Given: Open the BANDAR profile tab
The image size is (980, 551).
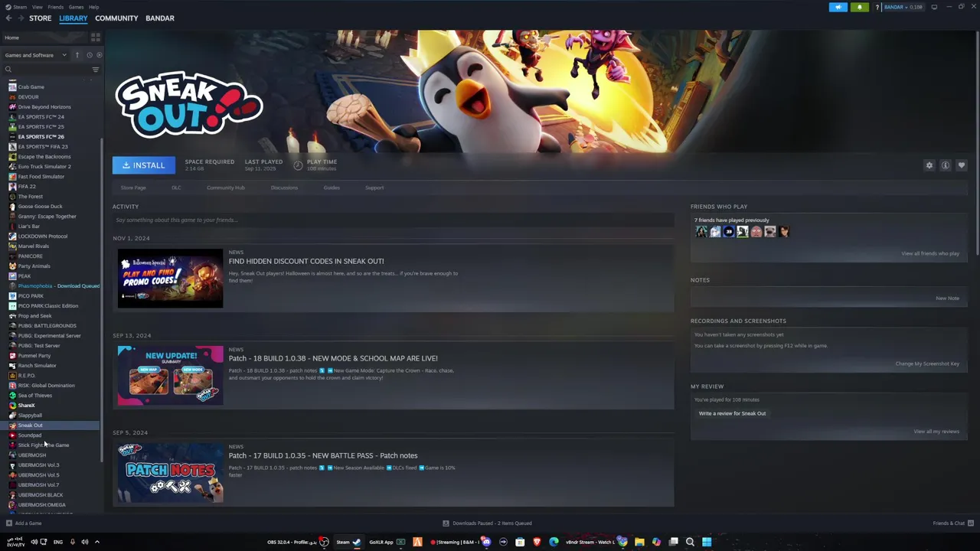Looking at the screenshot, I should (x=160, y=18).
